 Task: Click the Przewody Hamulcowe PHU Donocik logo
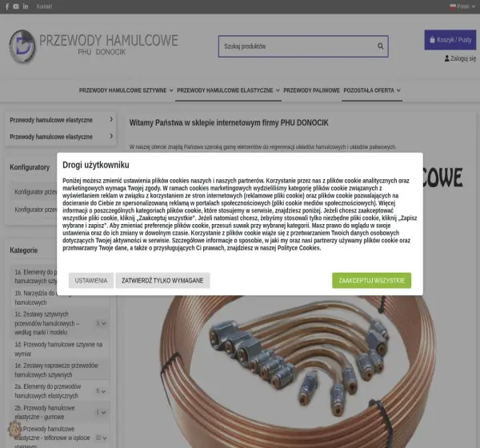[x=94, y=46]
